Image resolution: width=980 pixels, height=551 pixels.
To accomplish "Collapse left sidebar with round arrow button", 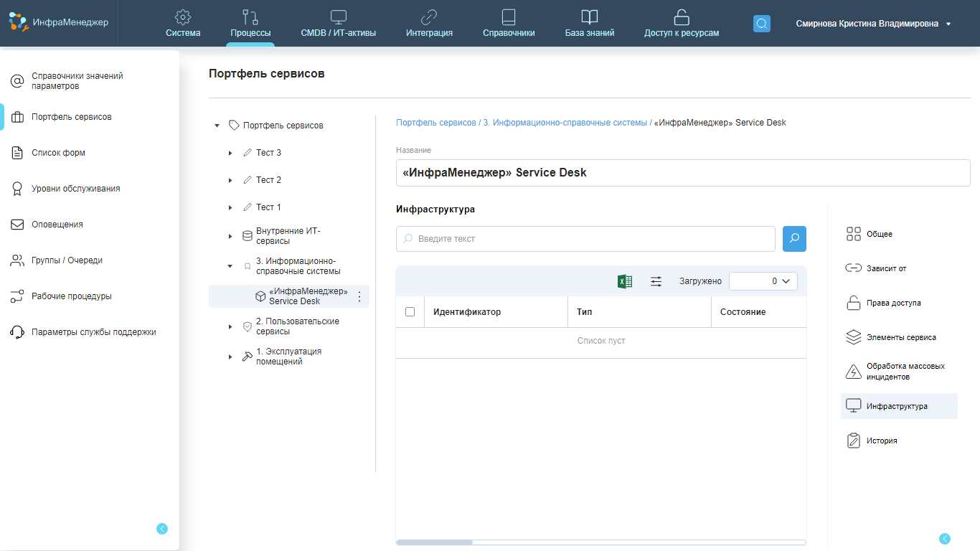I will [162, 529].
